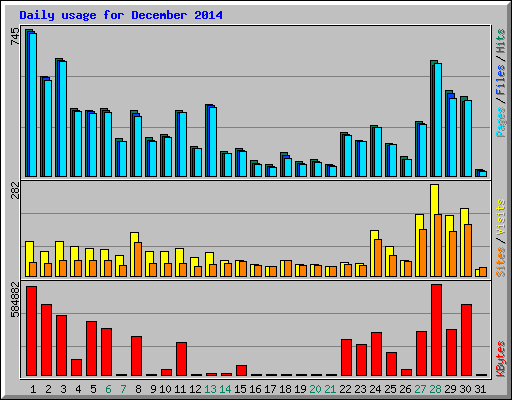512x400 pixels.
Task: Click the 'KBytes' legend label
Action: click(x=501, y=359)
